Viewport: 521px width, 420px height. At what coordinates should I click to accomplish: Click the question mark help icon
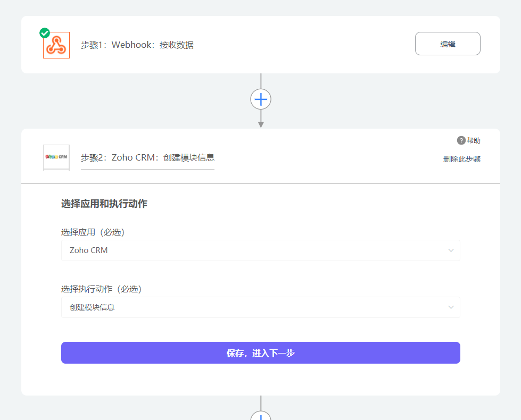(461, 140)
